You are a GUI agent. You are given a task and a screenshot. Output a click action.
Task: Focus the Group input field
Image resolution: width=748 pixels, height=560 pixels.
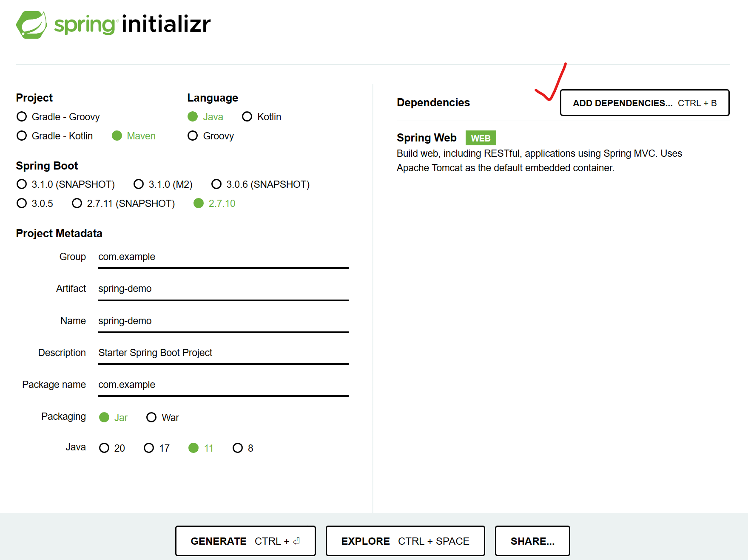pyautogui.click(x=223, y=257)
